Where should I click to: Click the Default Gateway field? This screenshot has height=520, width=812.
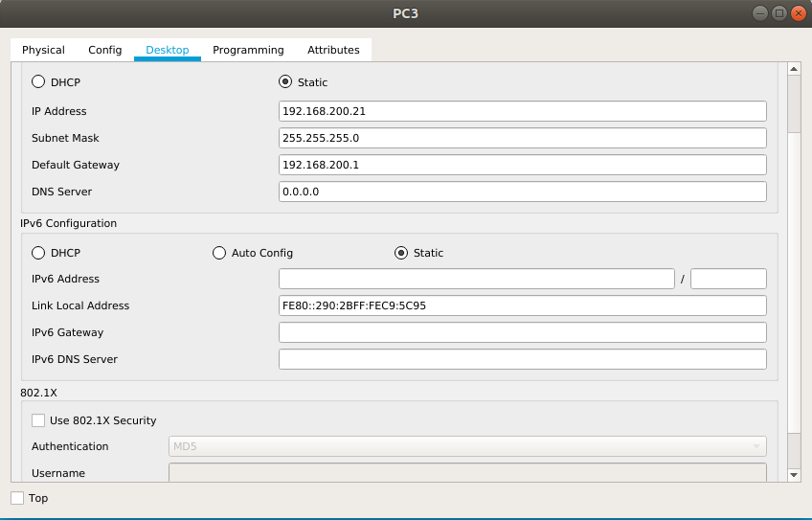click(x=523, y=166)
